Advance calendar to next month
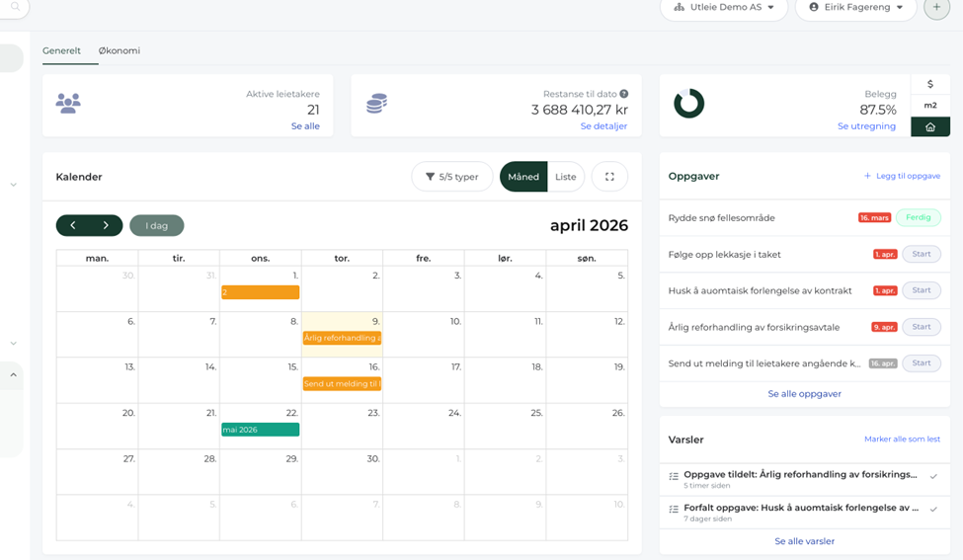 pyautogui.click(x=106, y=225)
